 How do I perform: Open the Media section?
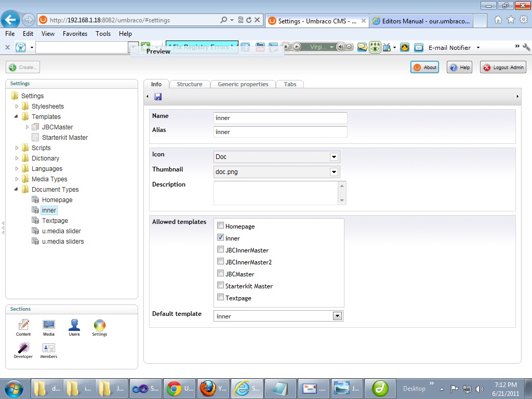pyautogui.click(x=49, y=327)
